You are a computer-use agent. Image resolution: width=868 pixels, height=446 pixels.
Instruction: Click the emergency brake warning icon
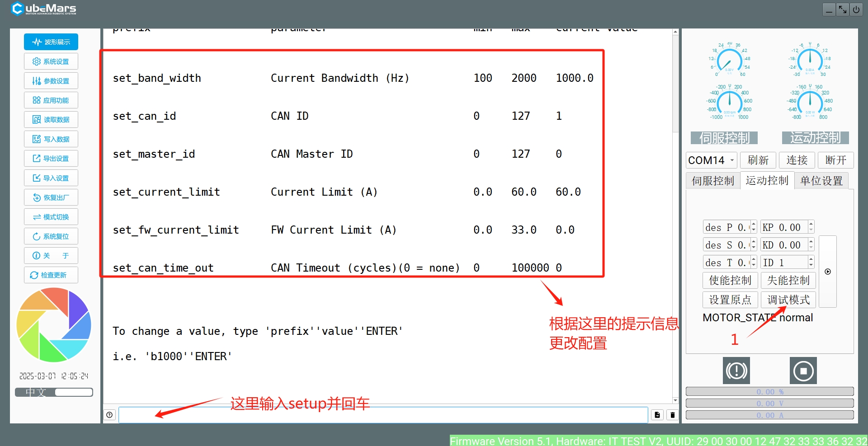[736, 371]
